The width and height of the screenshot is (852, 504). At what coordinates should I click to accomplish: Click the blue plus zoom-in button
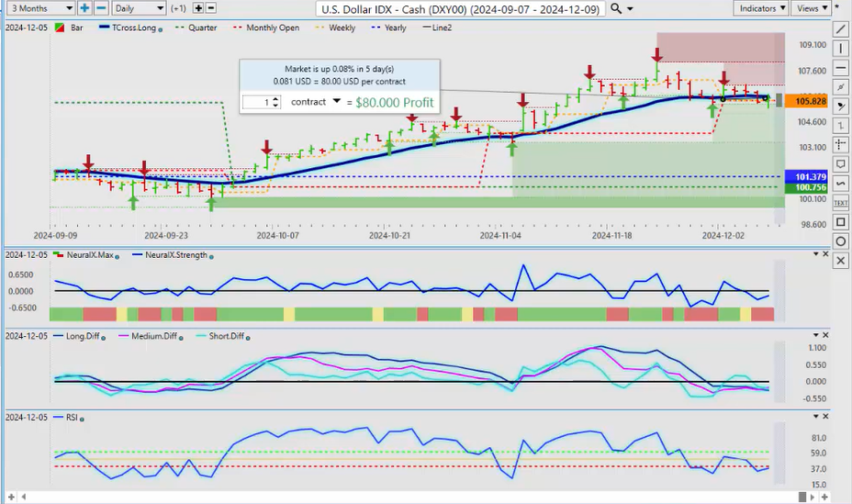(x=84, y=8)
